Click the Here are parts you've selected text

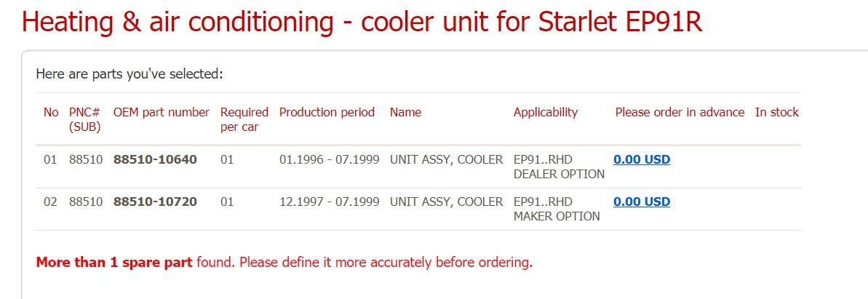click(x=130, y=73)
